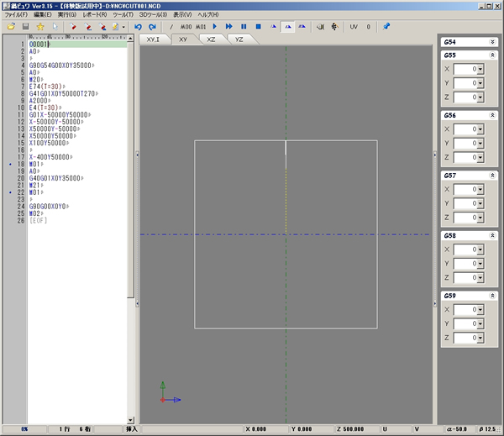Viewport: 504px width, 436px height.
Task: Click the breakpoint dot on line 18
Action: click(x=10, y=165)
